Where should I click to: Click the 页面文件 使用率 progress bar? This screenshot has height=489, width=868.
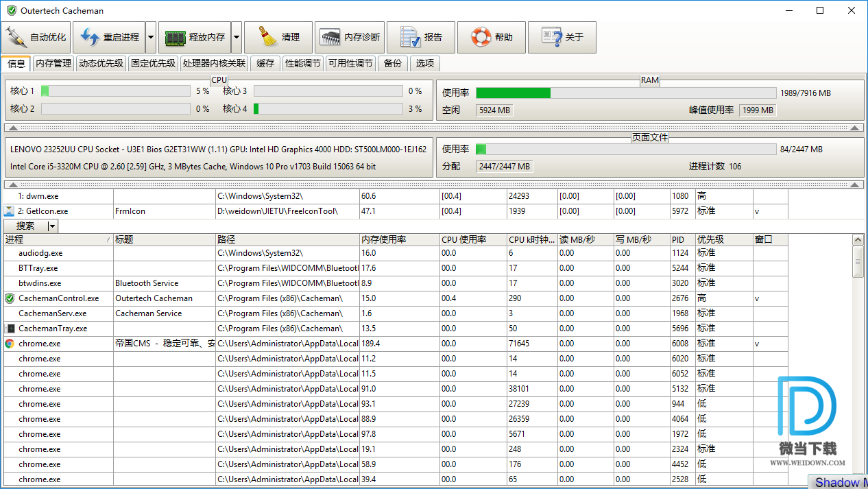626,149
